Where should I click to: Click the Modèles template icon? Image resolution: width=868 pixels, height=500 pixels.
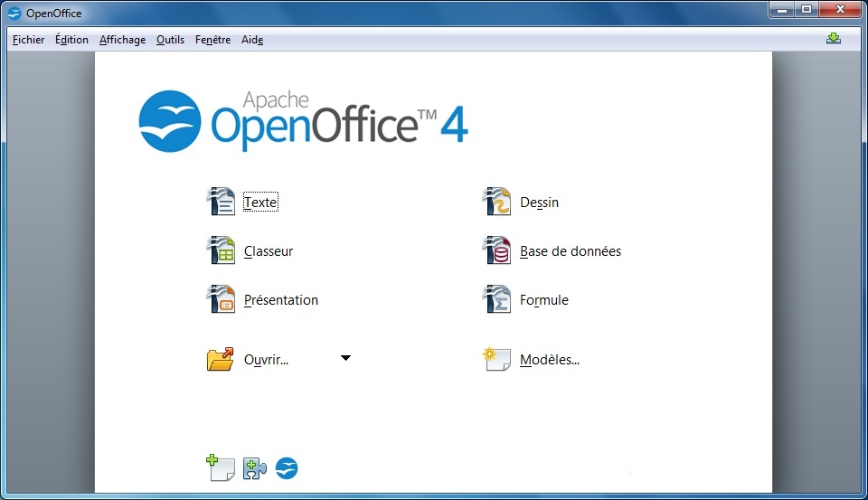[496, 359]
